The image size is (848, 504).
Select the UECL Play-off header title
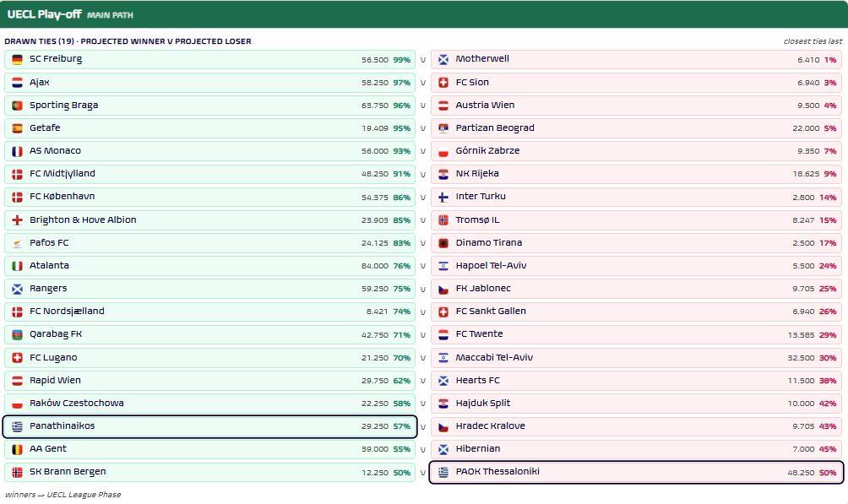(45, 14)
